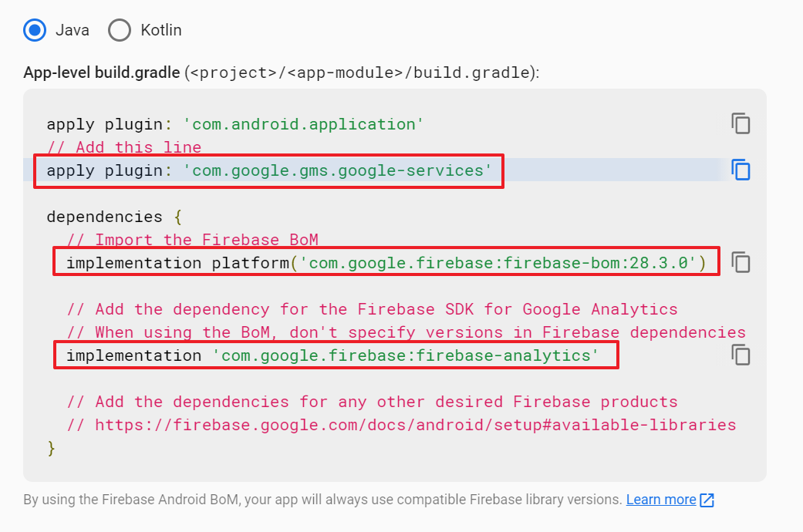The width and height of the screenshot is (803, 532).
Task: Click the external link icon beside Learn more
Action: tap(707, 500)
